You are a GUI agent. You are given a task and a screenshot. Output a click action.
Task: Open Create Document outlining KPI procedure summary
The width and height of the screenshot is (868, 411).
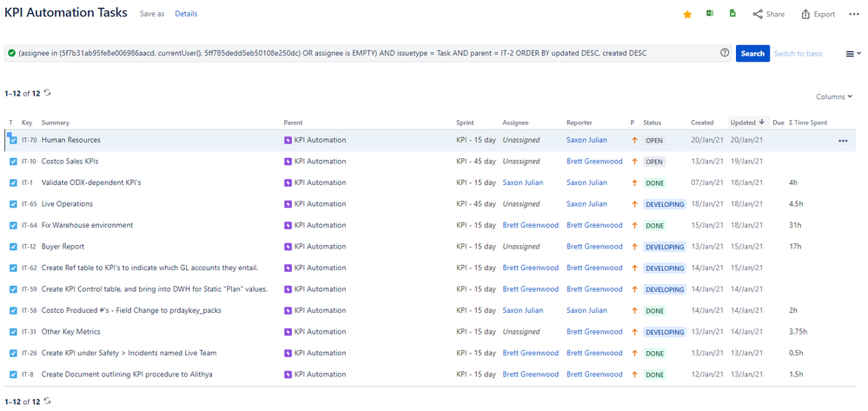click(127, 375)
